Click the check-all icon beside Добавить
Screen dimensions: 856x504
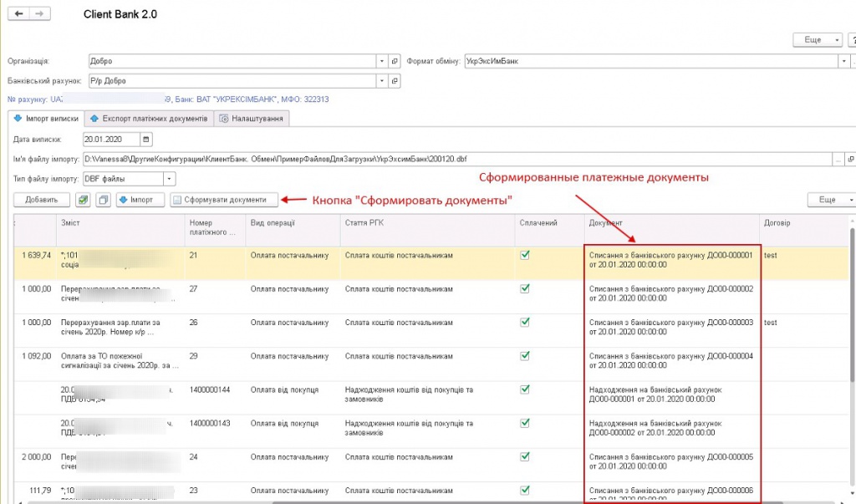pos(83,200)
